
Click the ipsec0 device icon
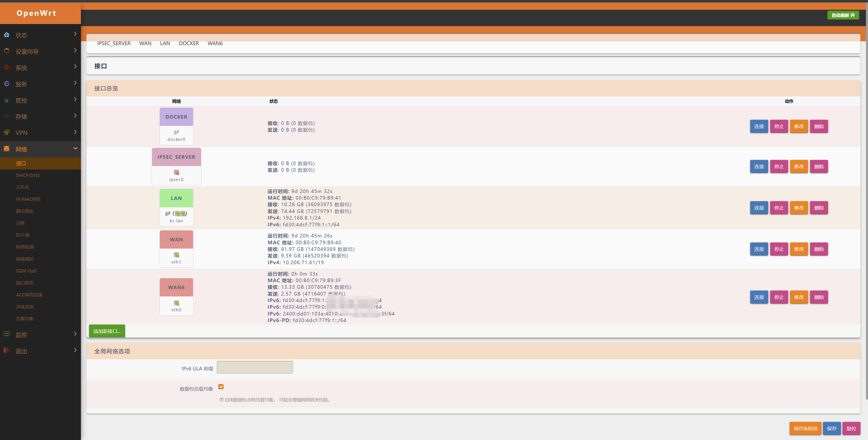176,172
